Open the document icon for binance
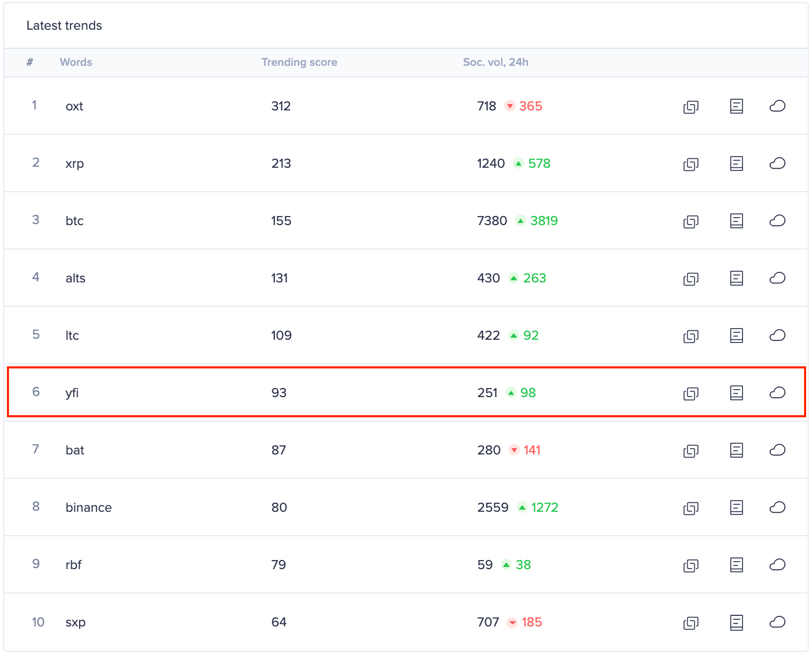 tap(736, 508)
